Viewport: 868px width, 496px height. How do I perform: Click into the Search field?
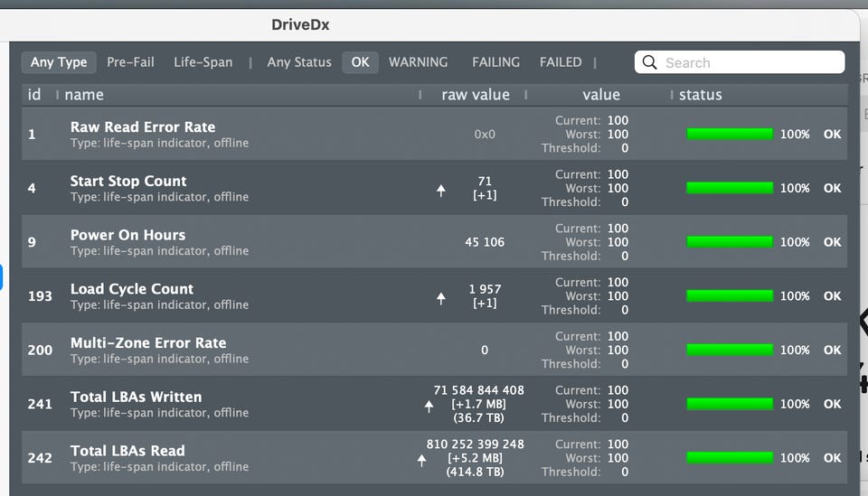(x=740, y=62)
